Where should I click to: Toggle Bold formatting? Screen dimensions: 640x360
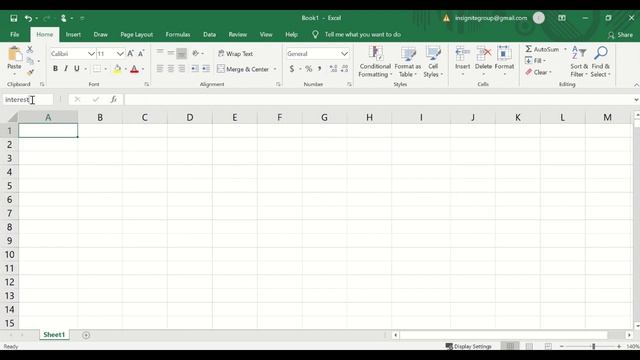click(x=55, y=69)
